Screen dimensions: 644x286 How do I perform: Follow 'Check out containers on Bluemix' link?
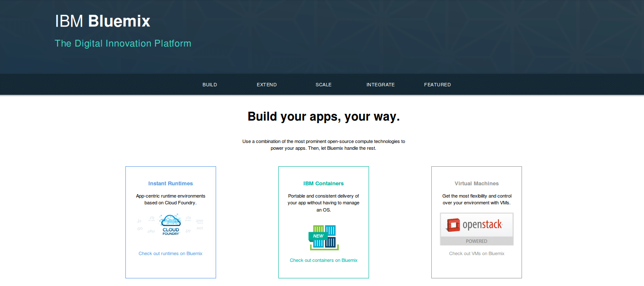[324, 260]
